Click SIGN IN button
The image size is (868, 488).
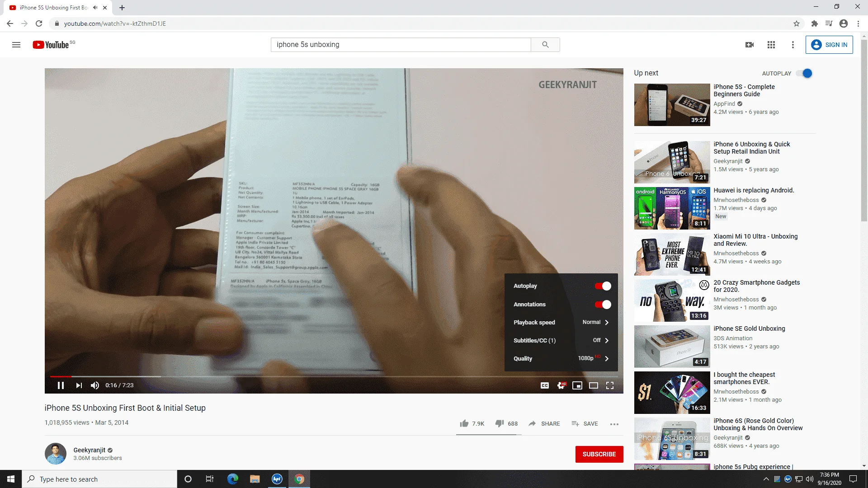tap(829, 45)
